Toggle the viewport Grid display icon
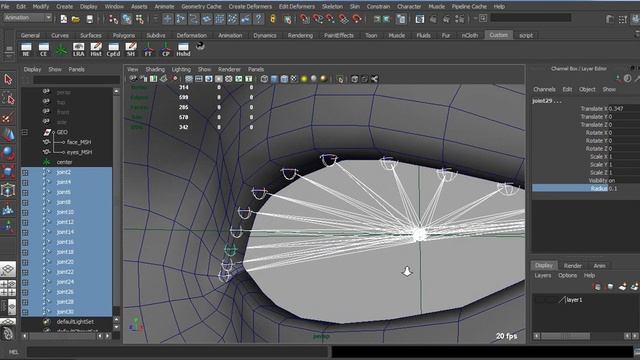 [x=189, y=79]
